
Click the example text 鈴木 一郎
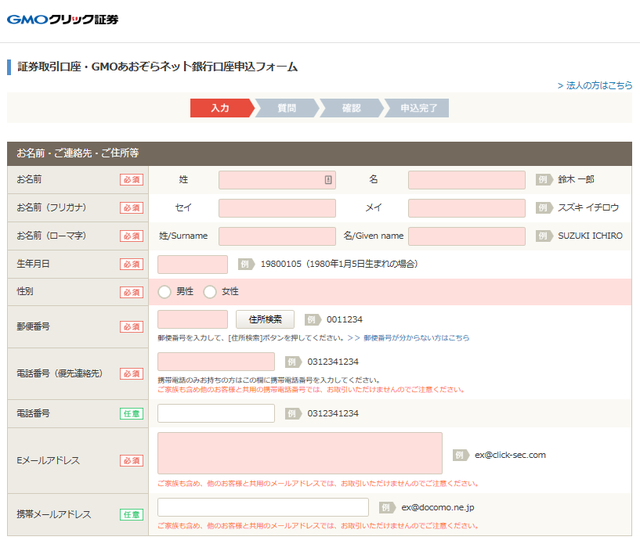[576, 180]
